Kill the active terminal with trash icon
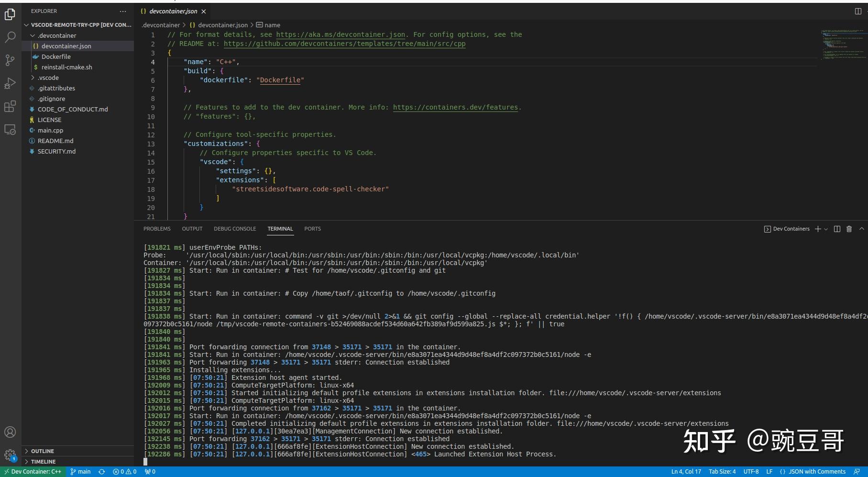The image size is (868, 477). [x=849, y=229]
